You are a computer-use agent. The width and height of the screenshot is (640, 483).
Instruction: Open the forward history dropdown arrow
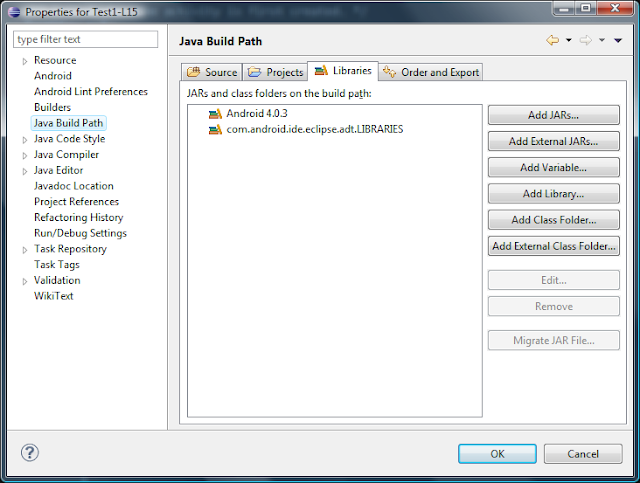[602, 40]
